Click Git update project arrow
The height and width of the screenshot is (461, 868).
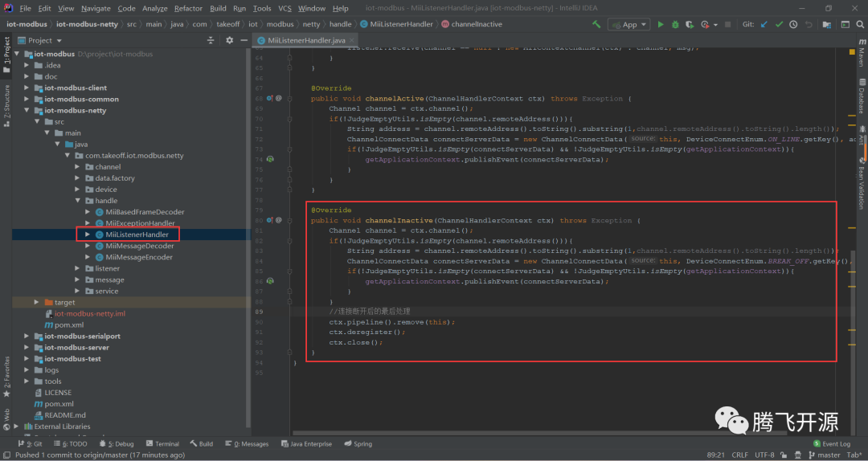(x=764, y=24)
